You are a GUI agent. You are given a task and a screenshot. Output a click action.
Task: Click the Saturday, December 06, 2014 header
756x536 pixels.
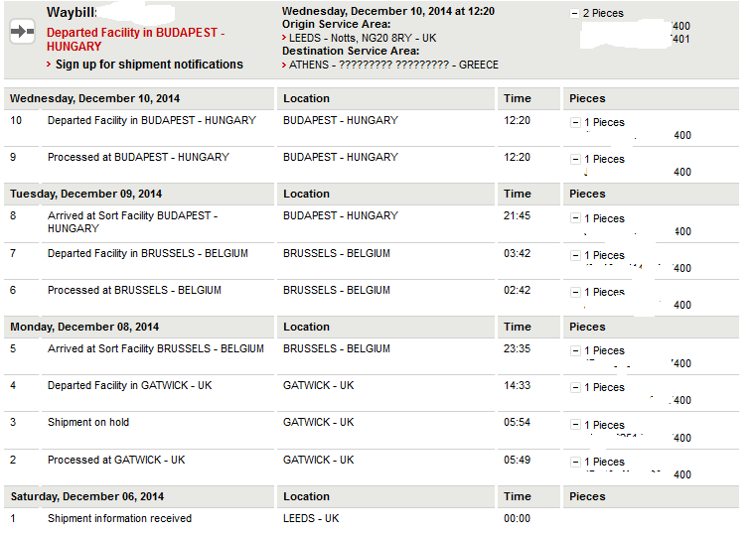pos(87,497)
